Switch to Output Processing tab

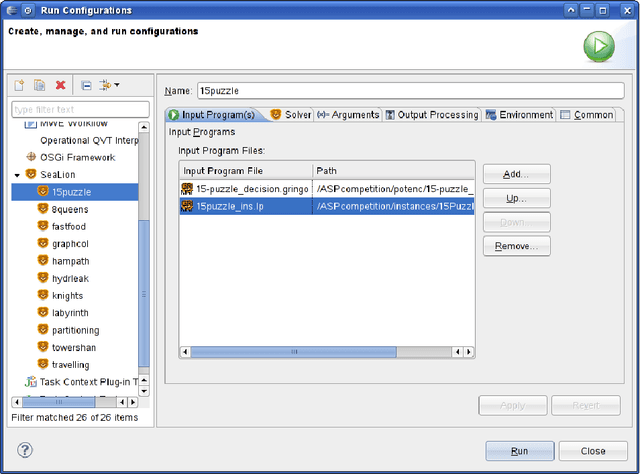[x=432, y=115]
